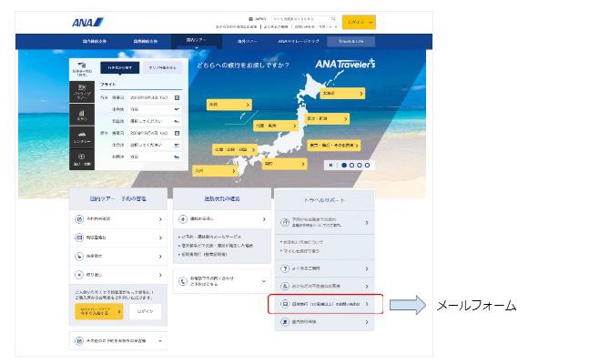Click the FAQ link in the header
The width and height of the screenshot is (589, 364).
(x=276, y=27)
